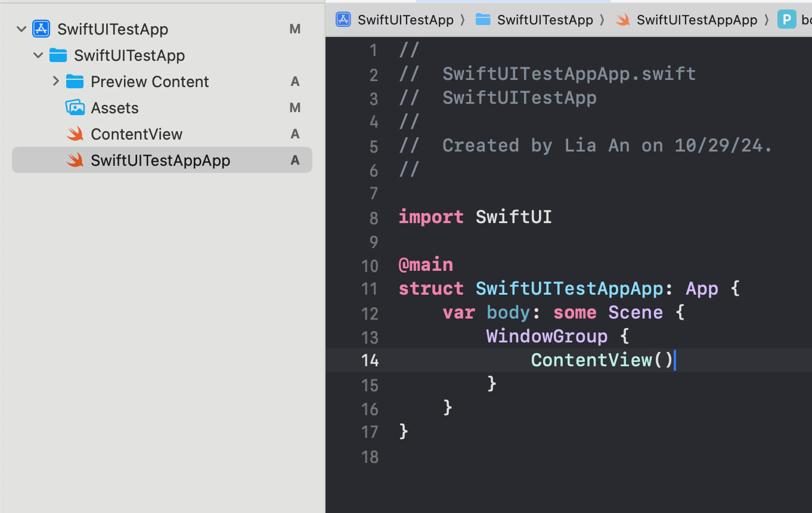Click the struct keyword on line 11

(431, 288)
